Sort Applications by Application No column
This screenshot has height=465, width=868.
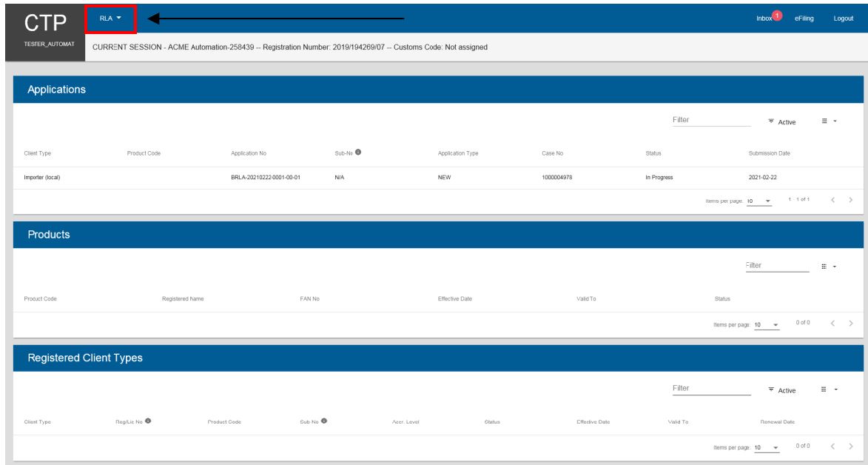coord(249,153)
